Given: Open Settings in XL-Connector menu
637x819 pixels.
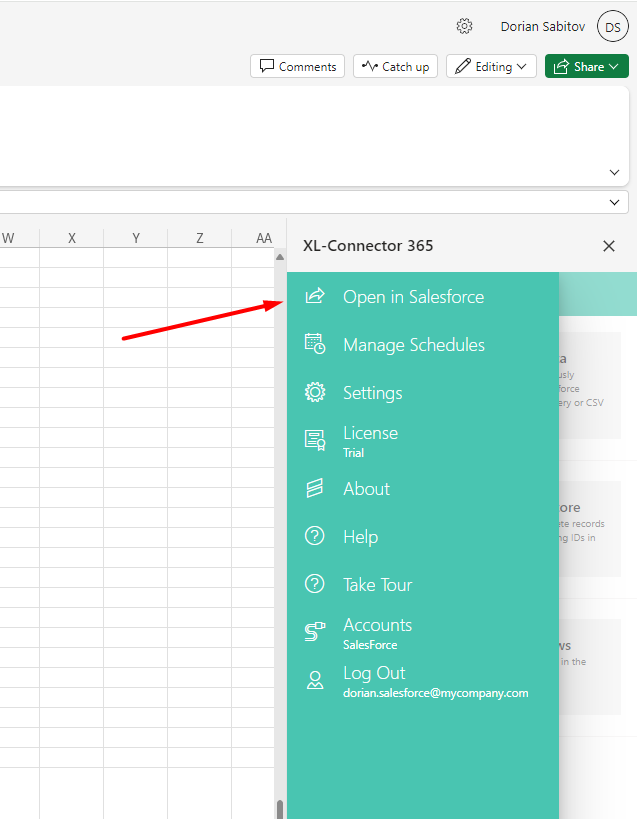Looking at the screenshot, I should [x=423, y=392].
